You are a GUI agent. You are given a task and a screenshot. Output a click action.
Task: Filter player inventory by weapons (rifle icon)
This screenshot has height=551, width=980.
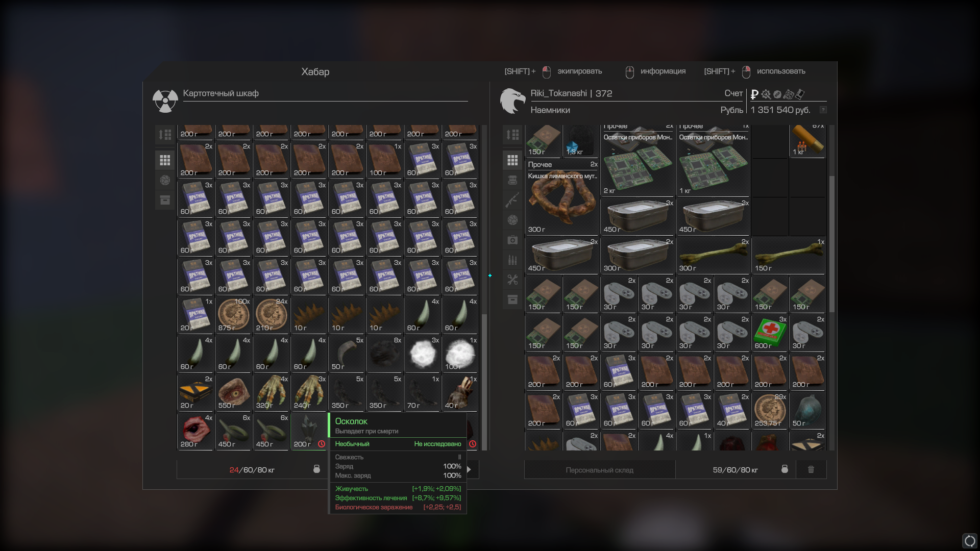[512, 200]
